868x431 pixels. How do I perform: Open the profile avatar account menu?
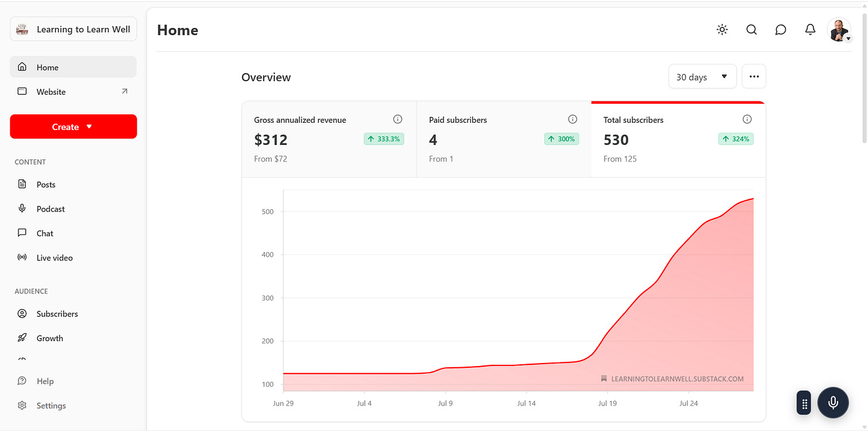click(x=839, y=30)
